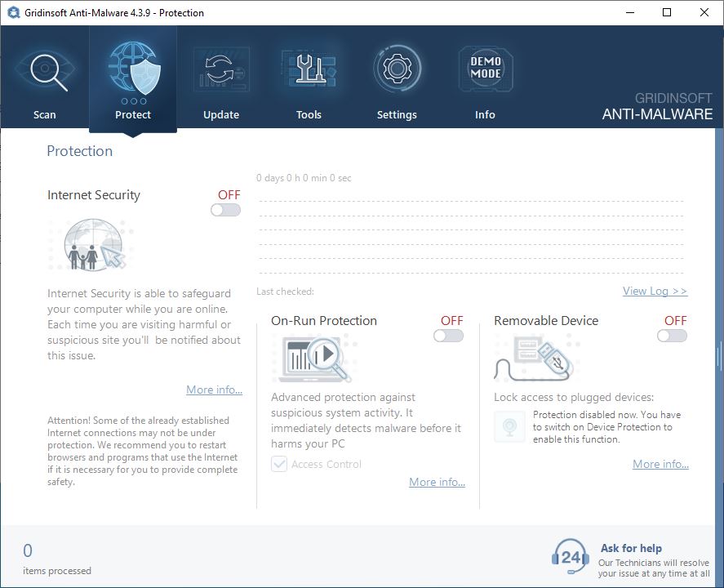Select the Protect tab label
This screenshot has width=724, height=588.
point(133,114)
